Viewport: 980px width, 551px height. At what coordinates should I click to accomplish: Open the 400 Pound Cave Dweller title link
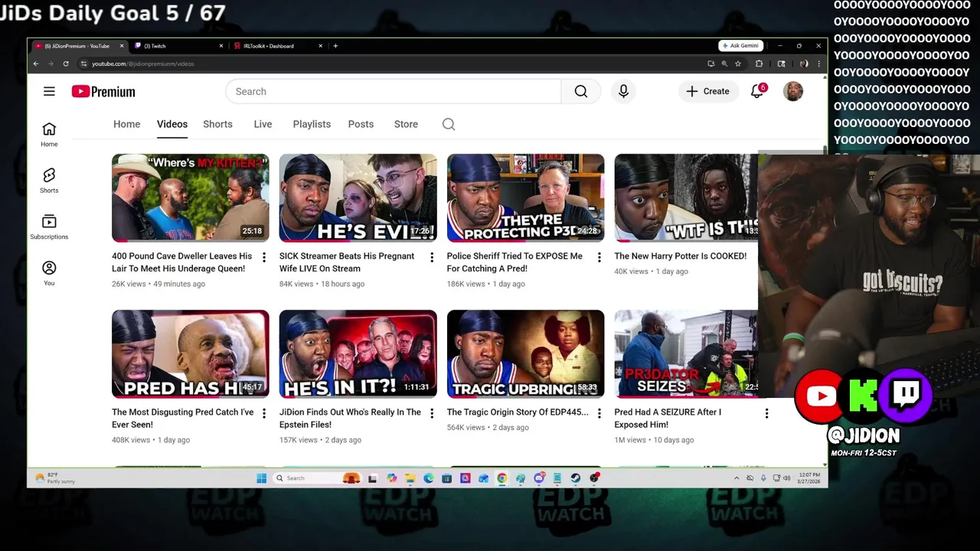[182, 262]
